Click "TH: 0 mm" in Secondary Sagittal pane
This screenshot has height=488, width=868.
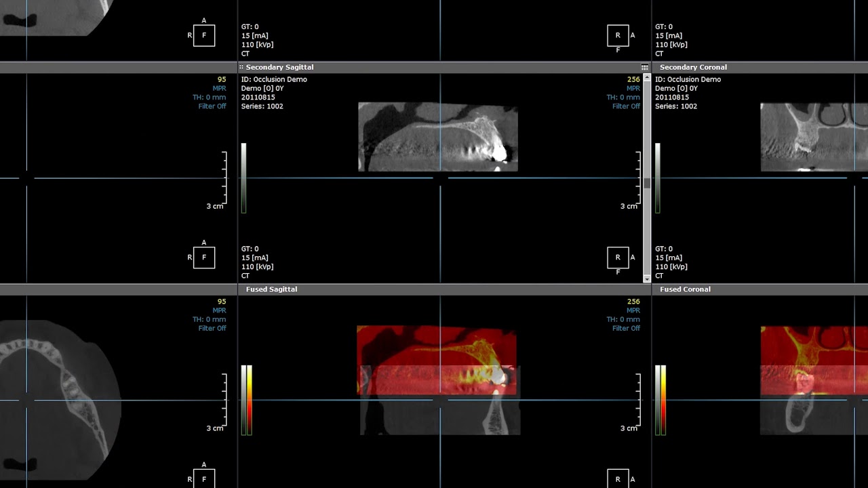pos(623,97)
